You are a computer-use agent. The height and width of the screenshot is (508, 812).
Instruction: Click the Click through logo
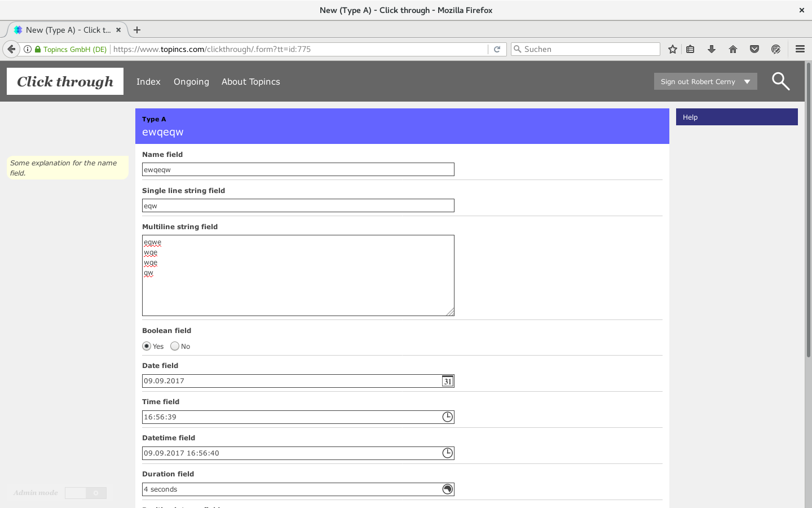(x=65, y=81)
